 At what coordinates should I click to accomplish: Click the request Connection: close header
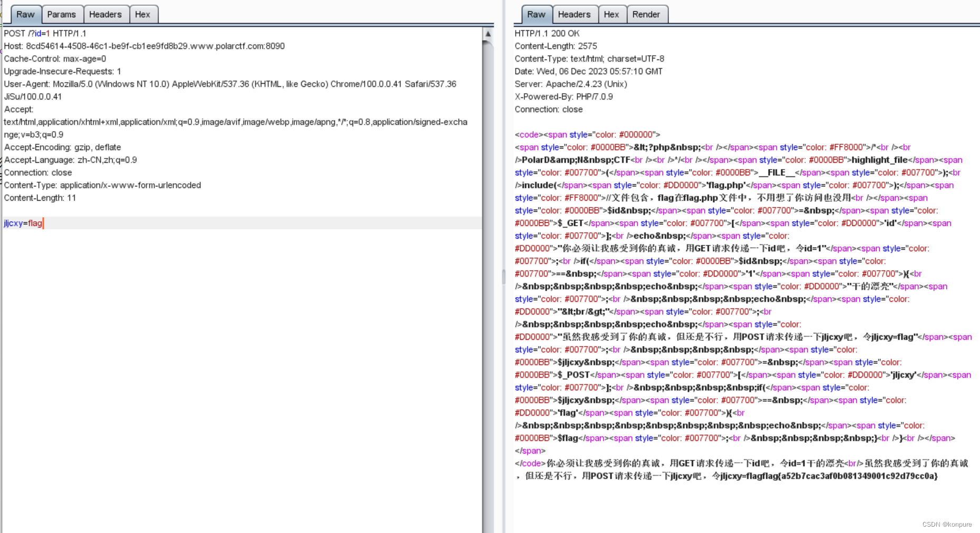(38, 172)
